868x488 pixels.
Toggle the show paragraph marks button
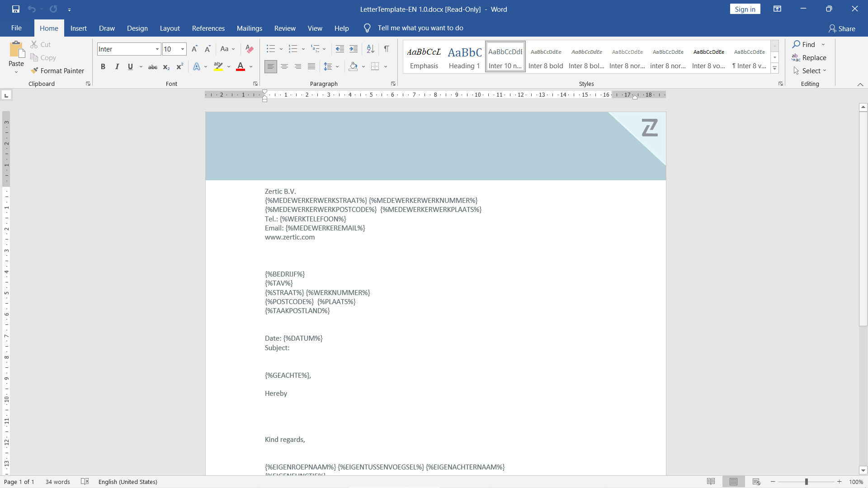[387, 49]
